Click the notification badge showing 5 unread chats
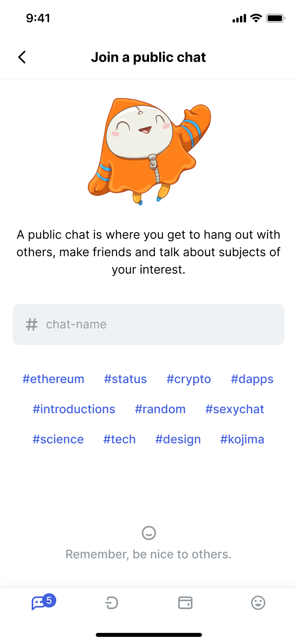The image size is (297, 644). 49,597
